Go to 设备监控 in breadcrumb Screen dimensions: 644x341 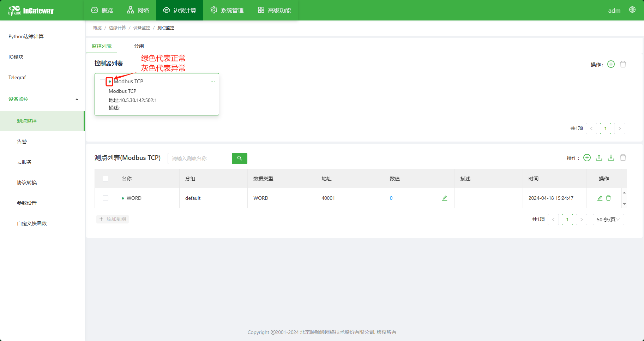(x=142, y=28)
